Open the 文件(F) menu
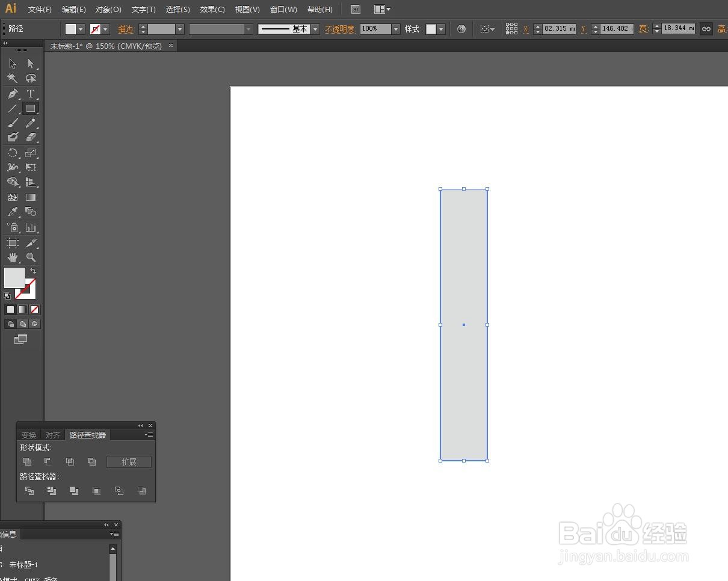Image resolution: width=728 pixels, height=581 pixels. pyautogui.click(x=40, y=10)
